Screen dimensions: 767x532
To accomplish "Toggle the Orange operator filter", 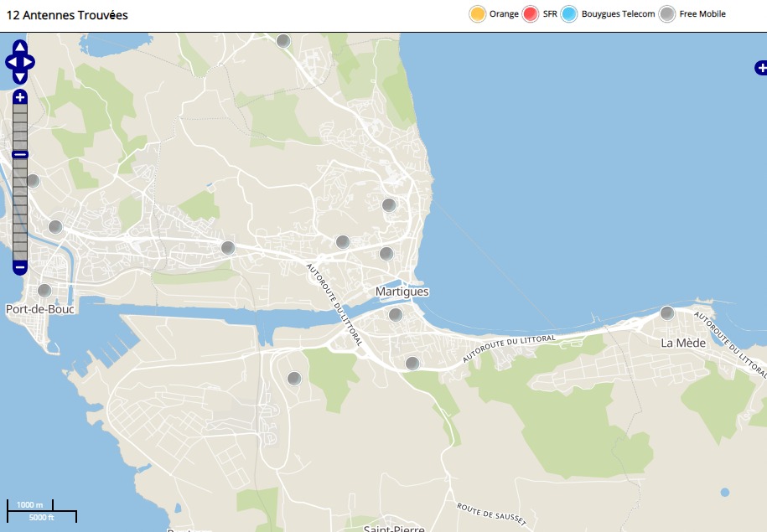I will point(478,14).
